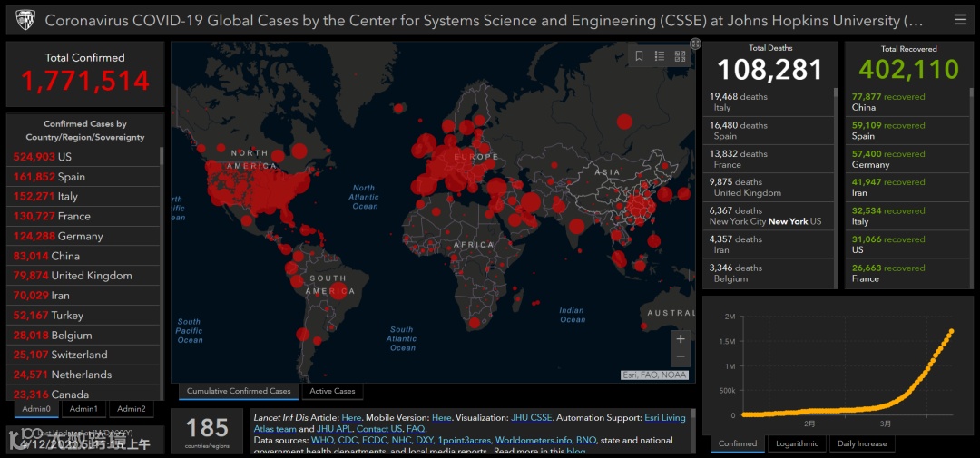Select Canada in confirmed cases list
Screen dimensions: 980x458
click(85, 394)
